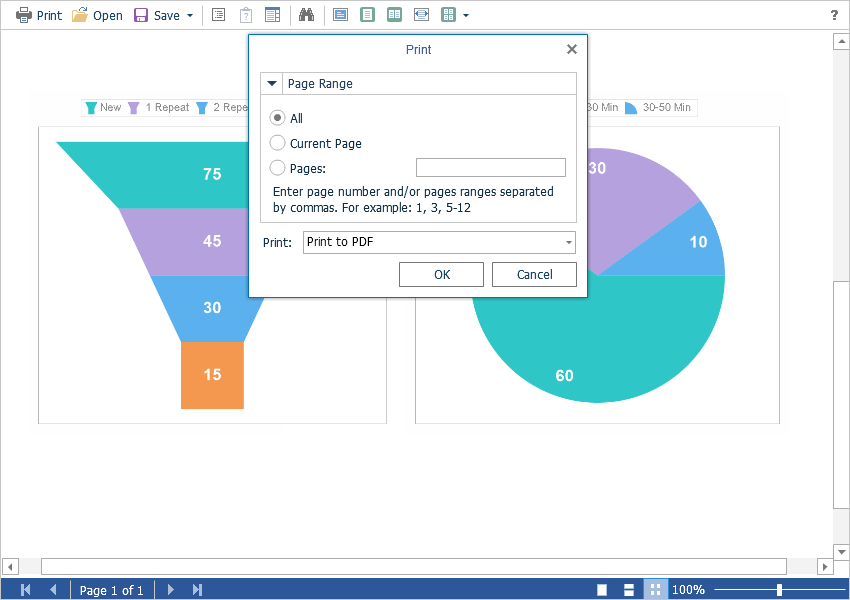Viewport: 850px width, 600px height.
Task: Click the Parameters clipboard icon
Action: 246,15
